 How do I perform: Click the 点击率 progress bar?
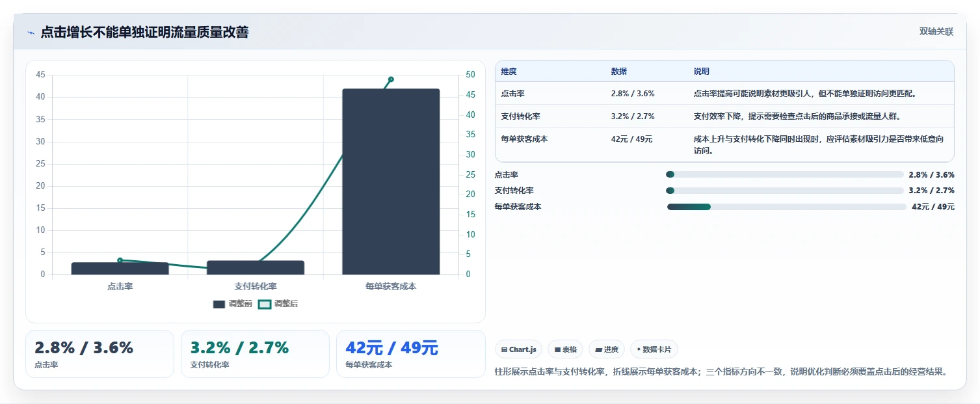(x=785, y=174)
